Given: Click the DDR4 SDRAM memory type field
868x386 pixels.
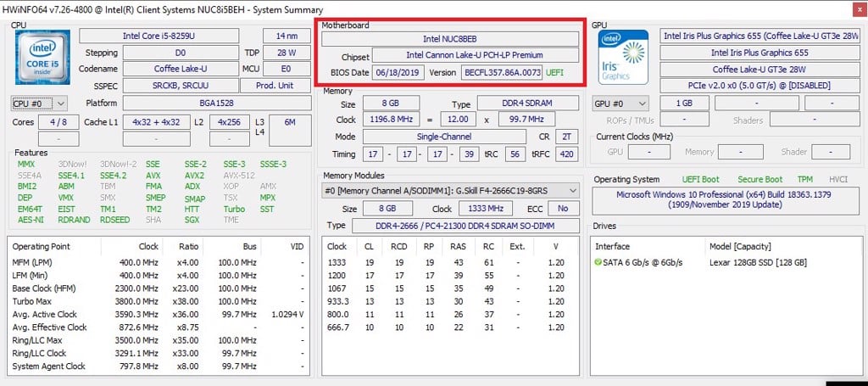Looking at the screenshot, I should [x=528, y=103].
